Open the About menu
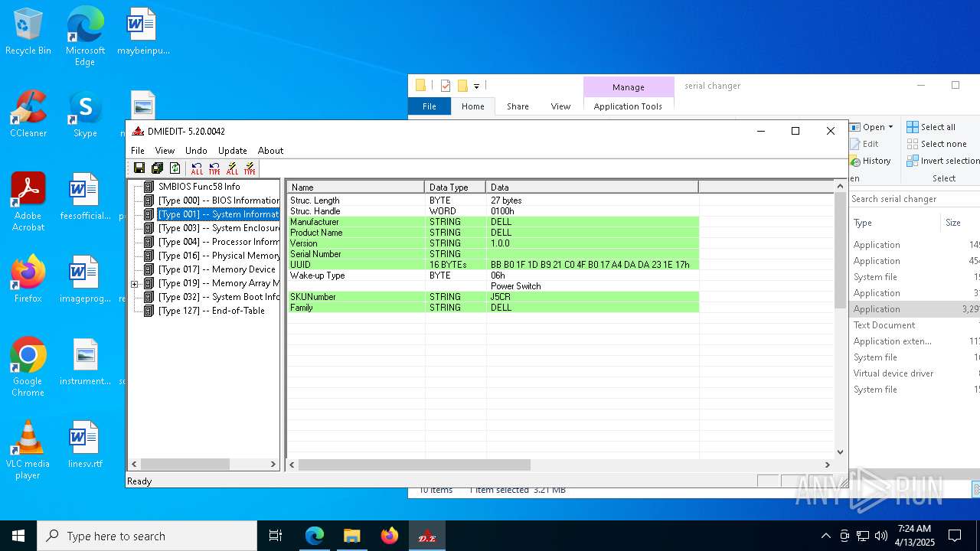This screenshot has height=551, width=980. click(270, 151)
